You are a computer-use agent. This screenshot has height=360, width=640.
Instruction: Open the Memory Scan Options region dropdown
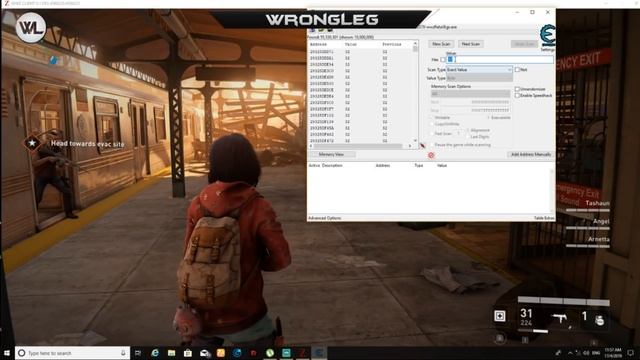coord(470,94)
